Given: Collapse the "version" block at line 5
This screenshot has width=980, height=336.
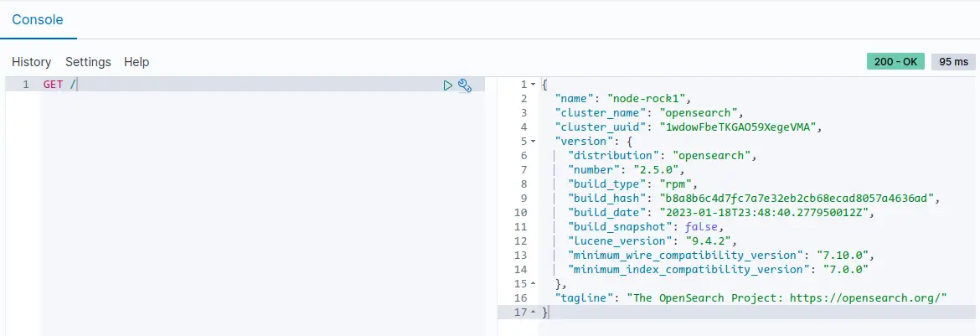Looking at the screenshot, I should [534, 142].
